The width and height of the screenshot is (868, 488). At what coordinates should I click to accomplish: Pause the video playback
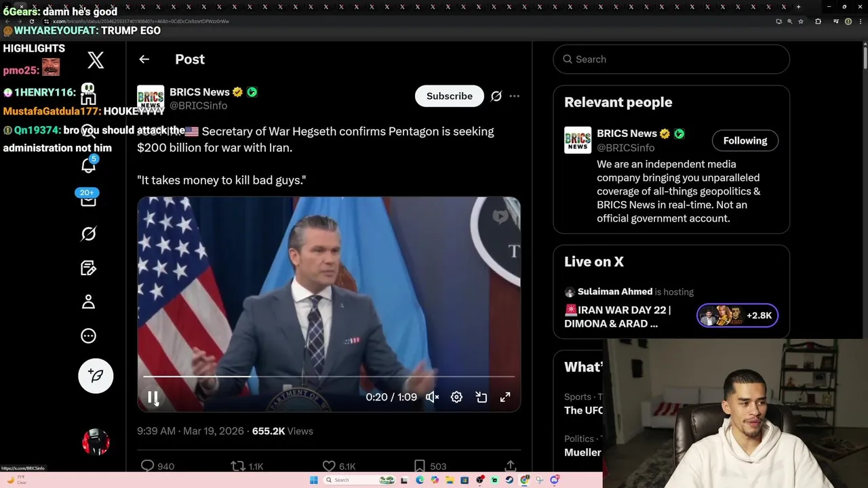coord(153,397)
